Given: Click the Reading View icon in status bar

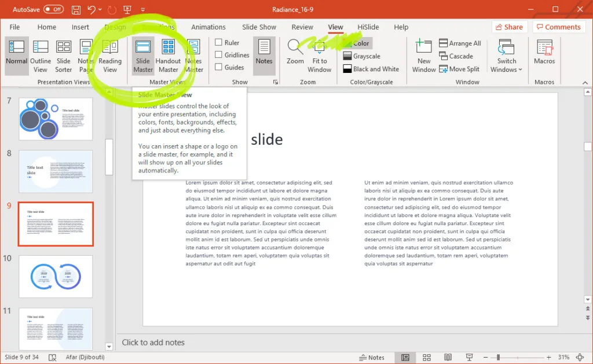Looking at the screenshot, I should pyautogui.click(x=448, y=357).
